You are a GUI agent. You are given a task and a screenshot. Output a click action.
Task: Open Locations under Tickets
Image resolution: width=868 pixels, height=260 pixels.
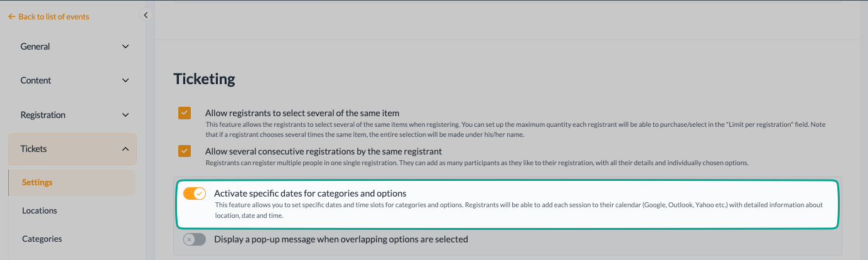[72, 211]
